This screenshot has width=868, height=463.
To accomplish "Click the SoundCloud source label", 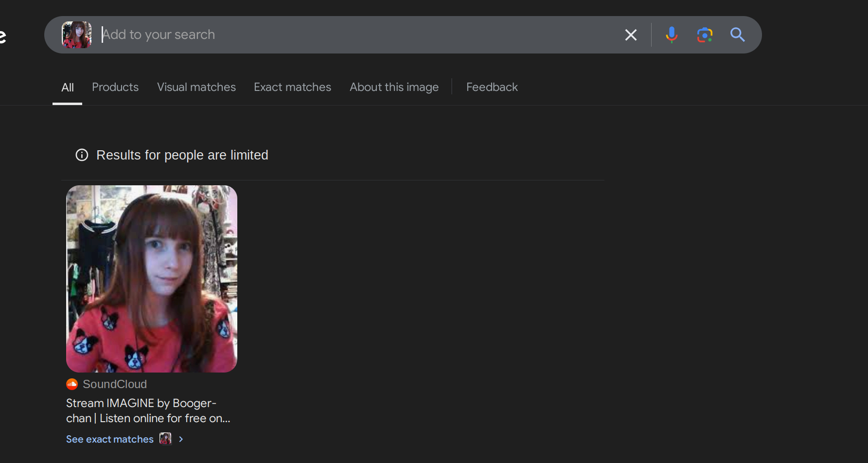I will [x=115, y=384].
